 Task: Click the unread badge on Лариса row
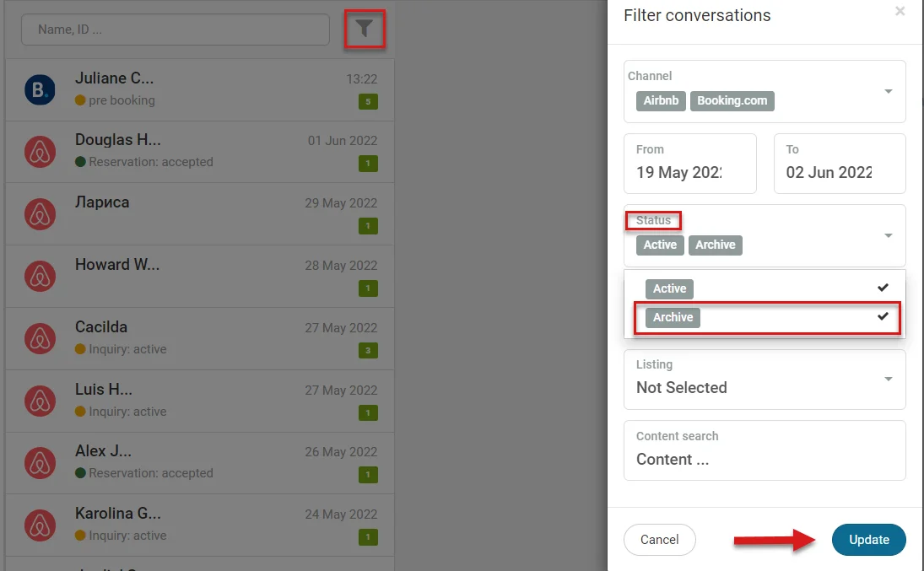368,226
